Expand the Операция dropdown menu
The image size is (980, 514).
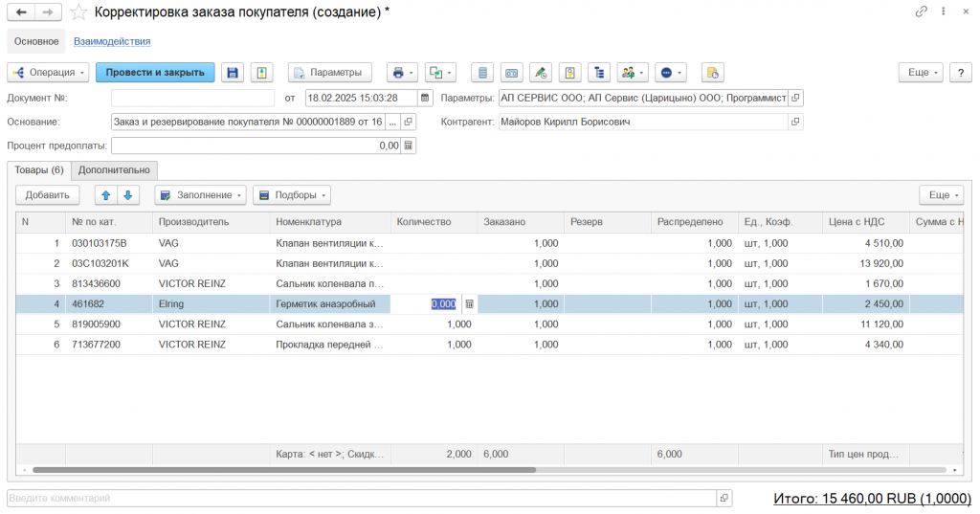coord(49,73)
